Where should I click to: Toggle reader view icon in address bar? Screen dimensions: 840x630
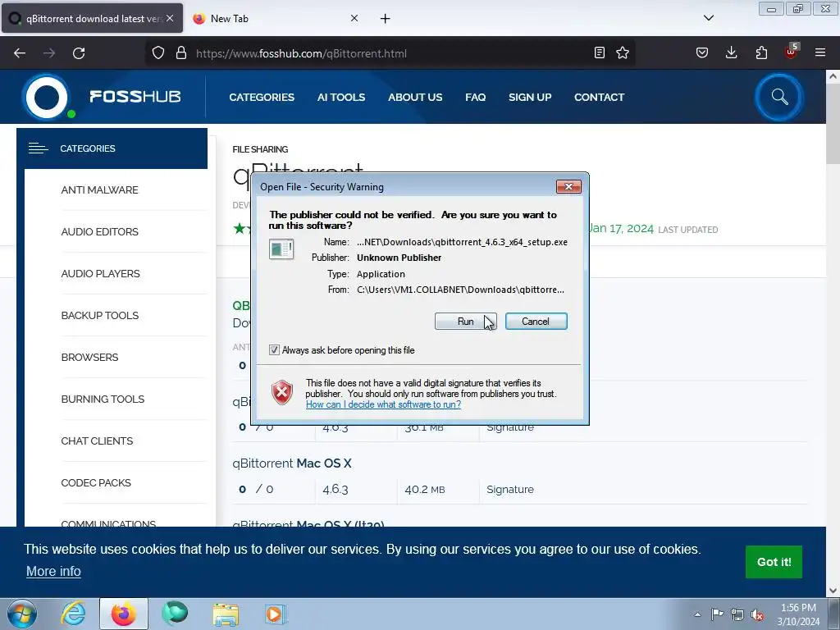[600, 52]
